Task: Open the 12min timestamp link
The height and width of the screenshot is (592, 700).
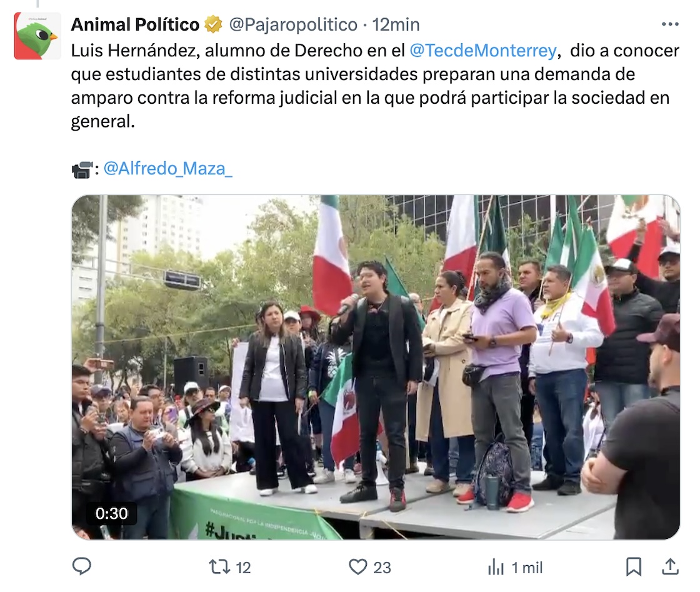Action: [x=396, y=24]
